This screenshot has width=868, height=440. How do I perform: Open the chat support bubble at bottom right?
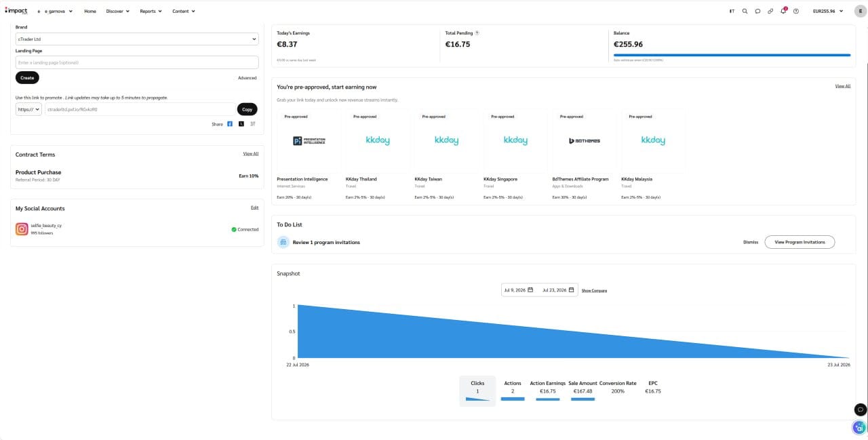860,409
